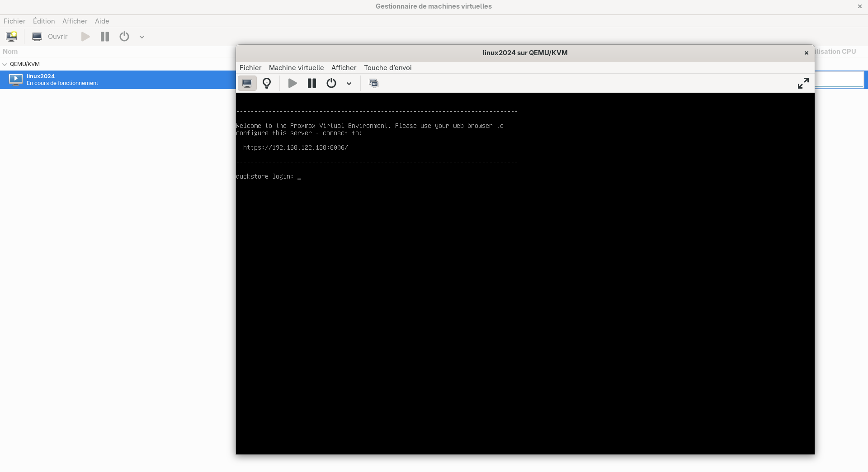Image resolution: width=868 pixels, height=472 pixels.
Task: Open the Édition menu
Action: click(44, 21)
